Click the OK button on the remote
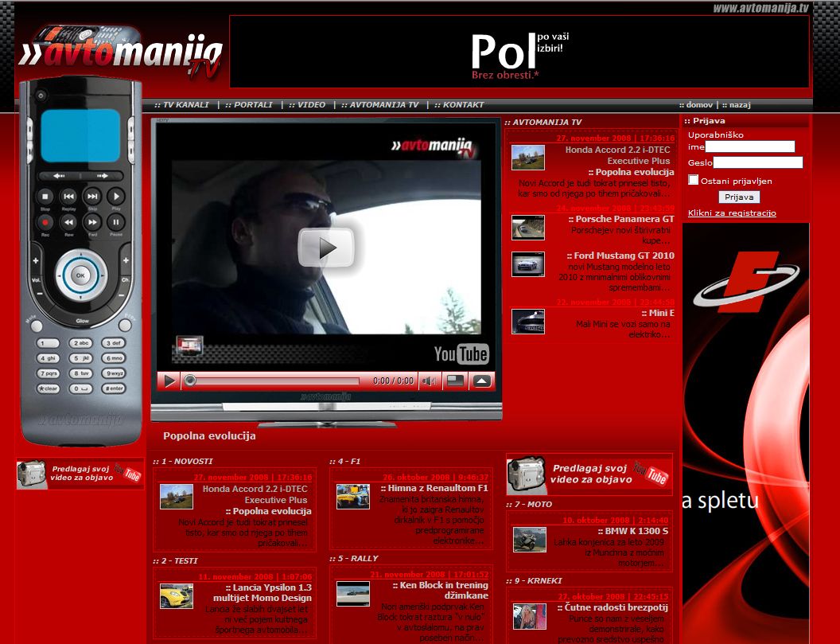 pyautogui.click(x=80, y=275)
